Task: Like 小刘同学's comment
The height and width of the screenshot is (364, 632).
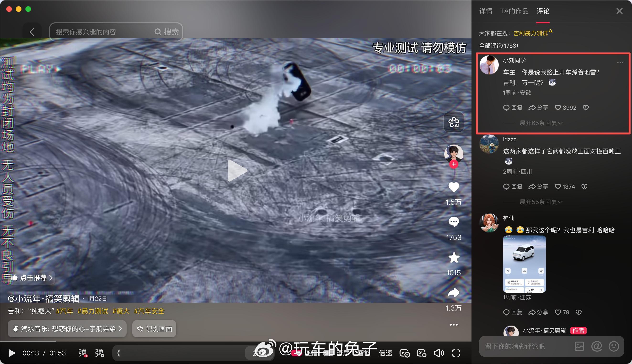Action: tap(558, 108)
